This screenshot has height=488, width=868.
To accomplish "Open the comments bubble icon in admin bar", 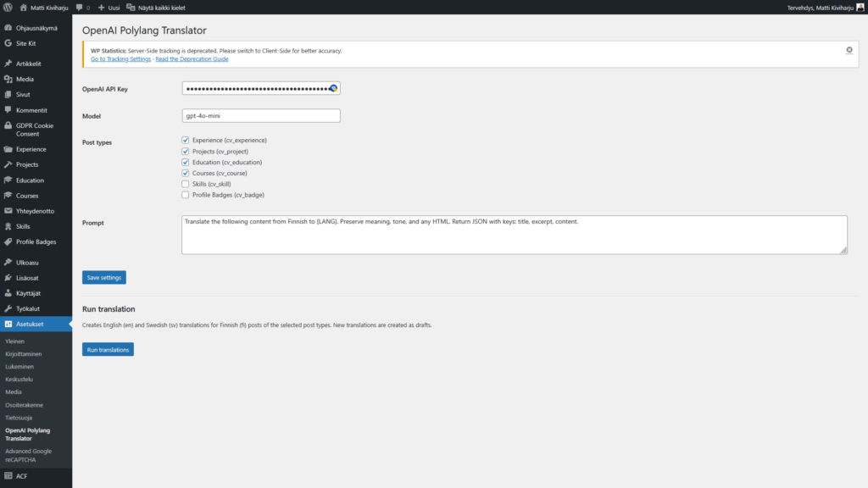I will (x=79, y=8).
